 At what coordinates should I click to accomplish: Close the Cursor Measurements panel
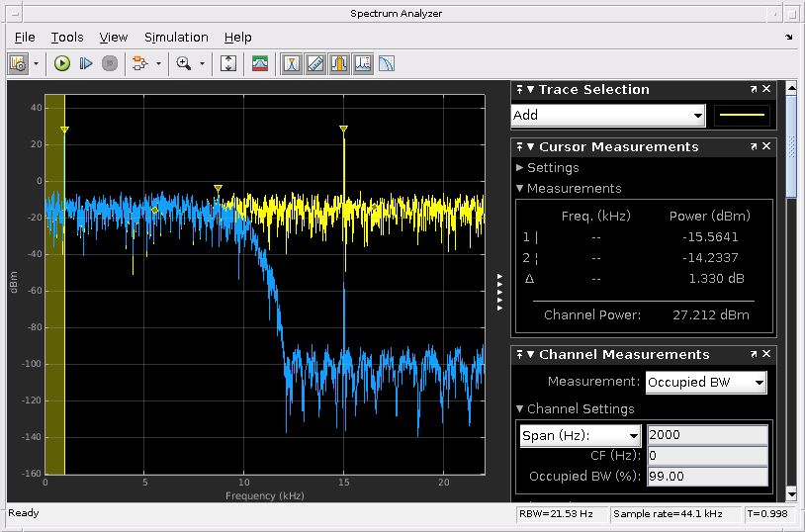(767, 147)
